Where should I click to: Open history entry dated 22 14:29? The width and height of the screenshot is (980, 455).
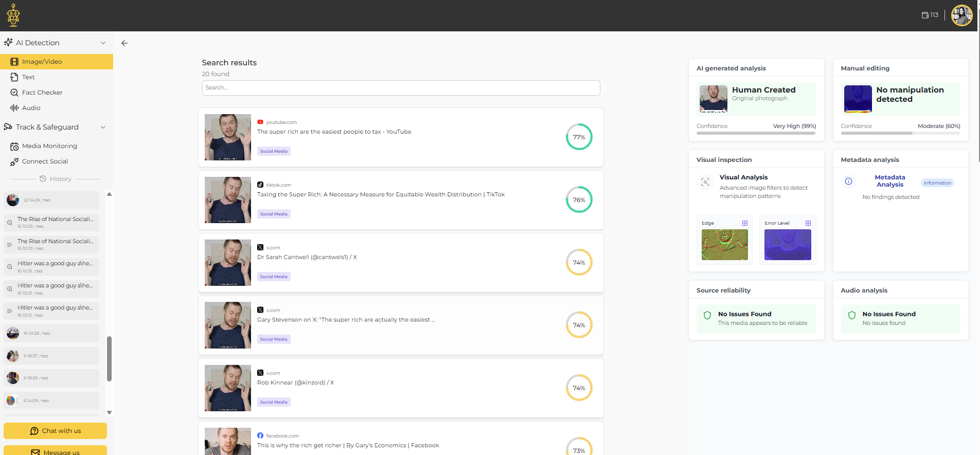pyautogui.click(x=51, y=200)
